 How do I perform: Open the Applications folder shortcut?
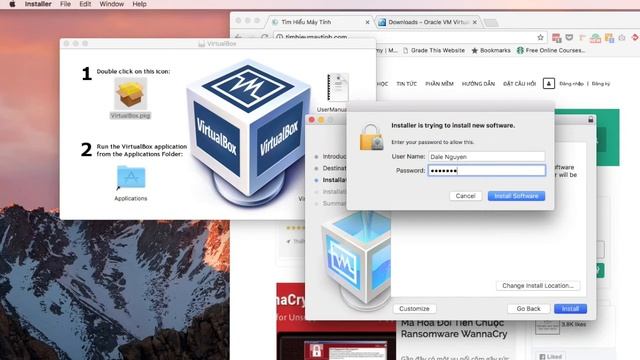pyautogui.click(x=131, y=178)
